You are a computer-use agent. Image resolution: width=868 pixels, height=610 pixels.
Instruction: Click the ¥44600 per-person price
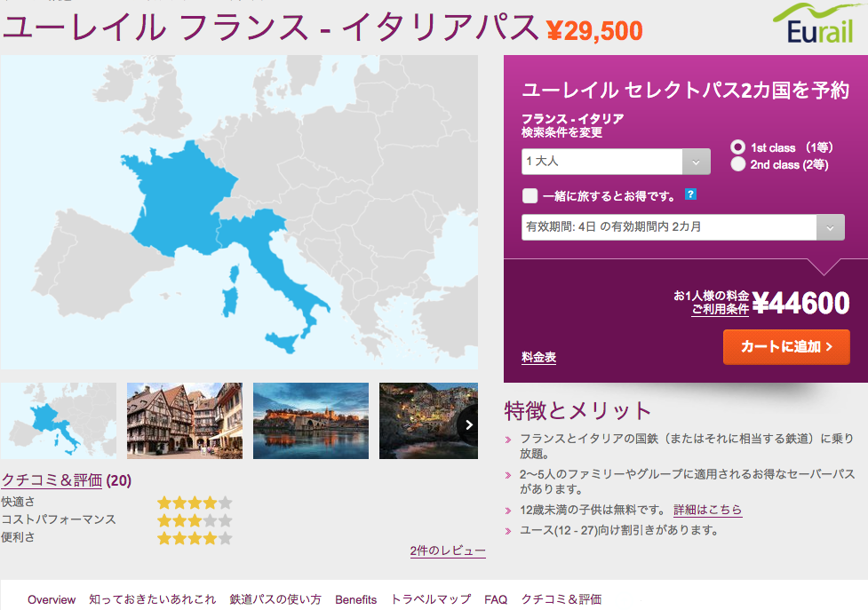click(x=800, y=303)
